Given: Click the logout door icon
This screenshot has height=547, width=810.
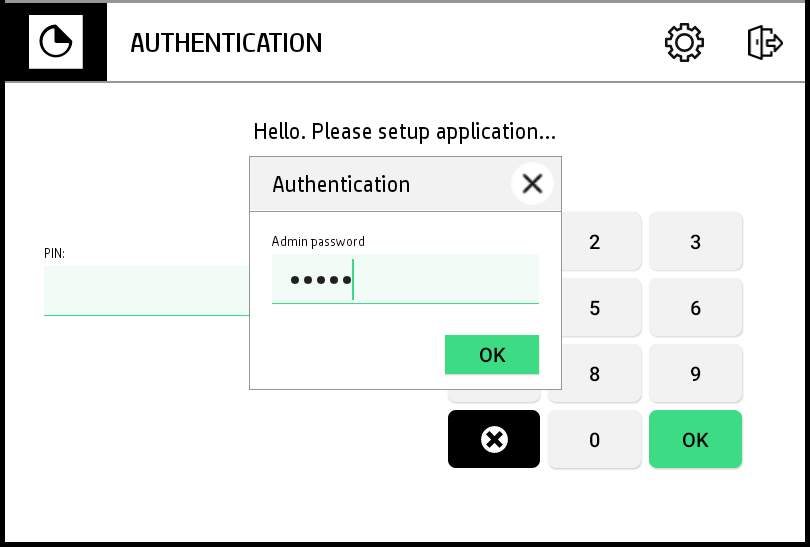Looking at the screenshot, I should (764, 42).
